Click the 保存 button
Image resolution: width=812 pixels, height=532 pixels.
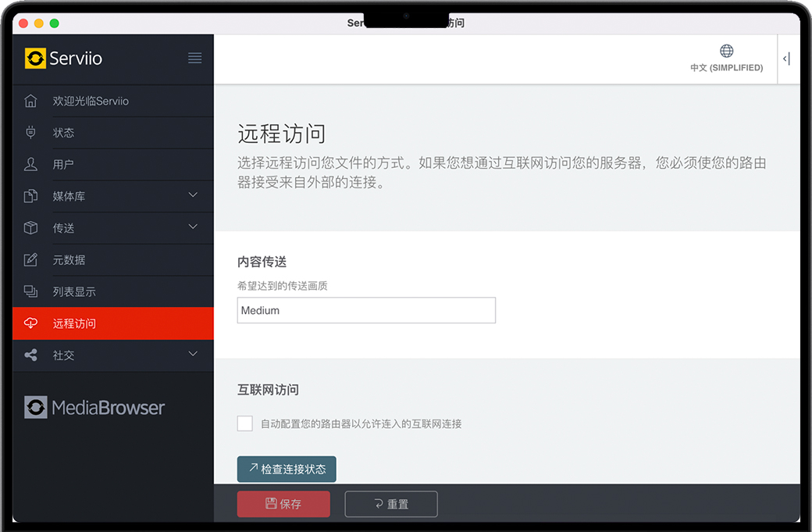283,504
